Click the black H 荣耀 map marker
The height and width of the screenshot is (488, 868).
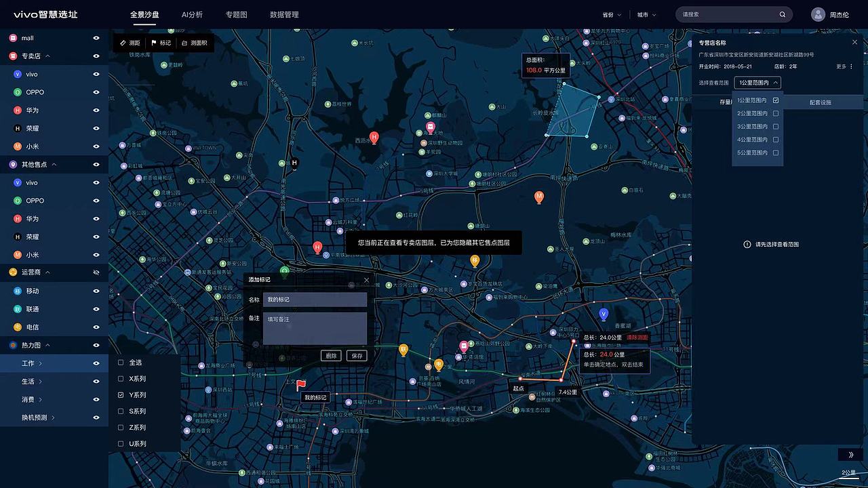(x=294, y=163)
